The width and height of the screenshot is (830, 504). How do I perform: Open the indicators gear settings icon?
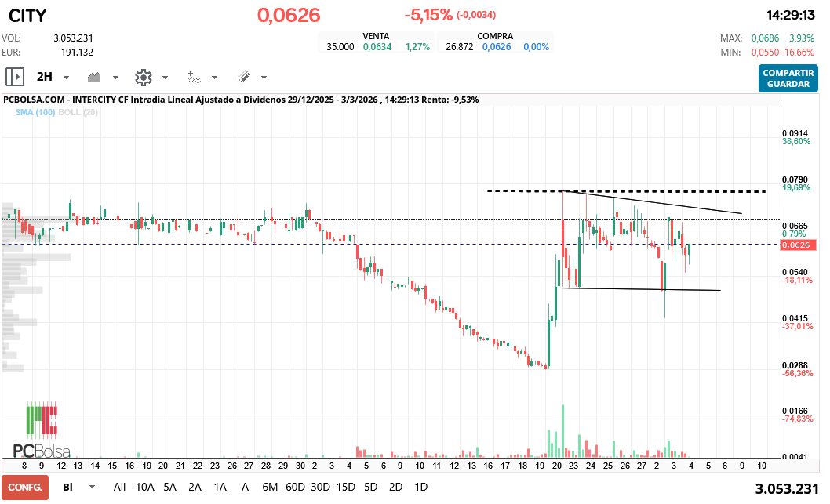pos(143,77)
